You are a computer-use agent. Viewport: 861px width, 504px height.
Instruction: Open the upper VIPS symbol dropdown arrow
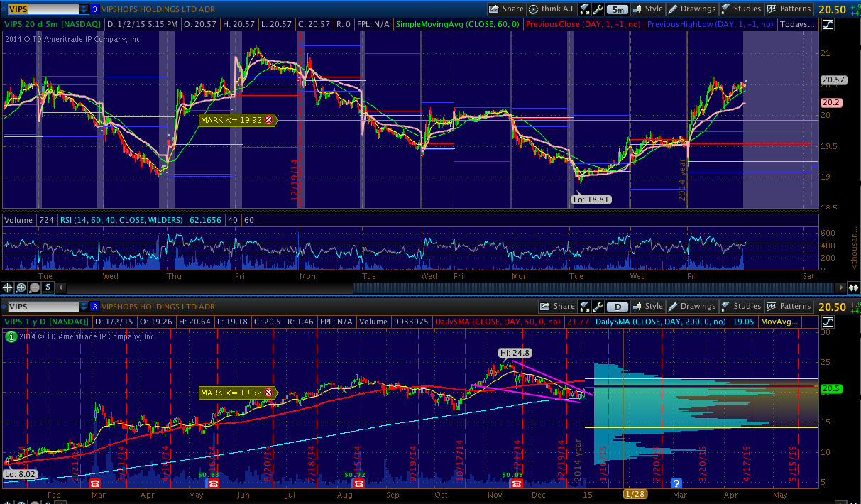84,9
